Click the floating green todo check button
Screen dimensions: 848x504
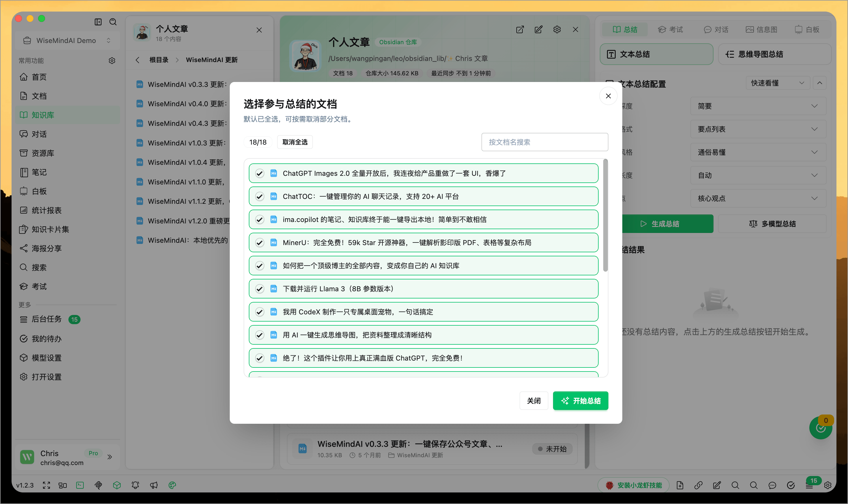(x=821, y=428)
